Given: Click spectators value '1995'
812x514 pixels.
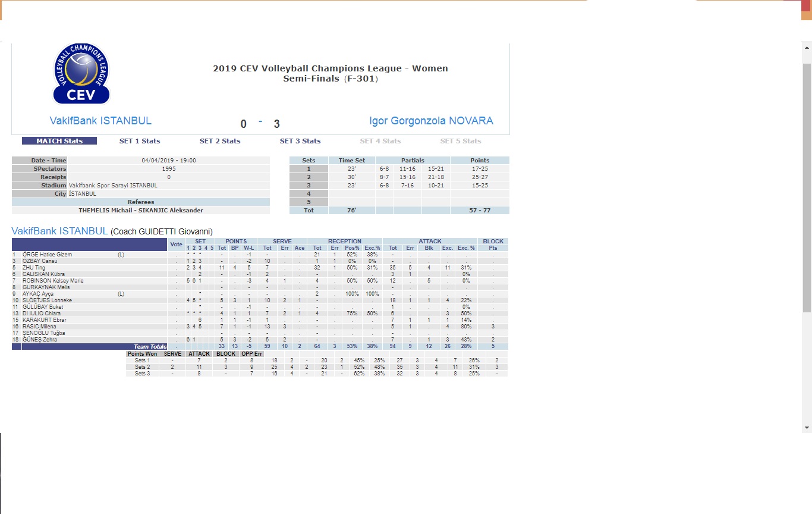Looking at the screenshot, I should coord(169,169).
